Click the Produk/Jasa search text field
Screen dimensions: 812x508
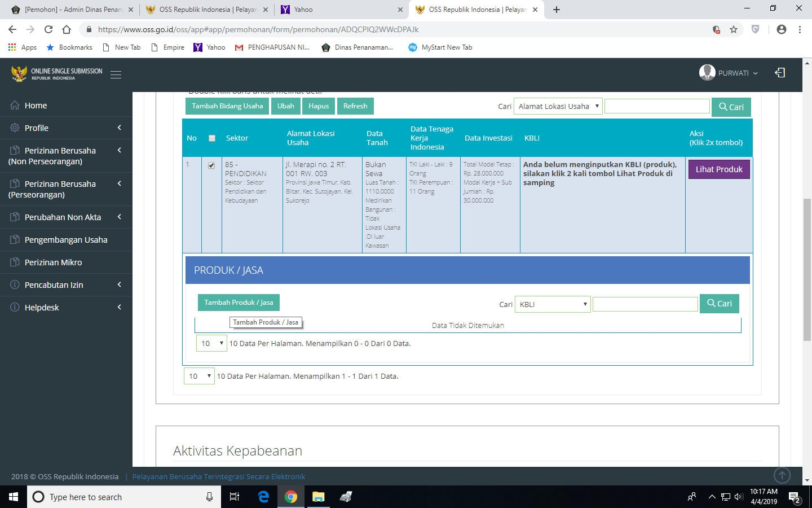pos(646,304)
